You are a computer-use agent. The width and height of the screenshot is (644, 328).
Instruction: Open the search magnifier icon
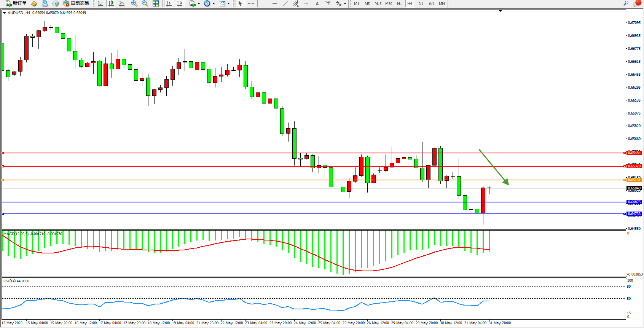(x=626, y=3)
